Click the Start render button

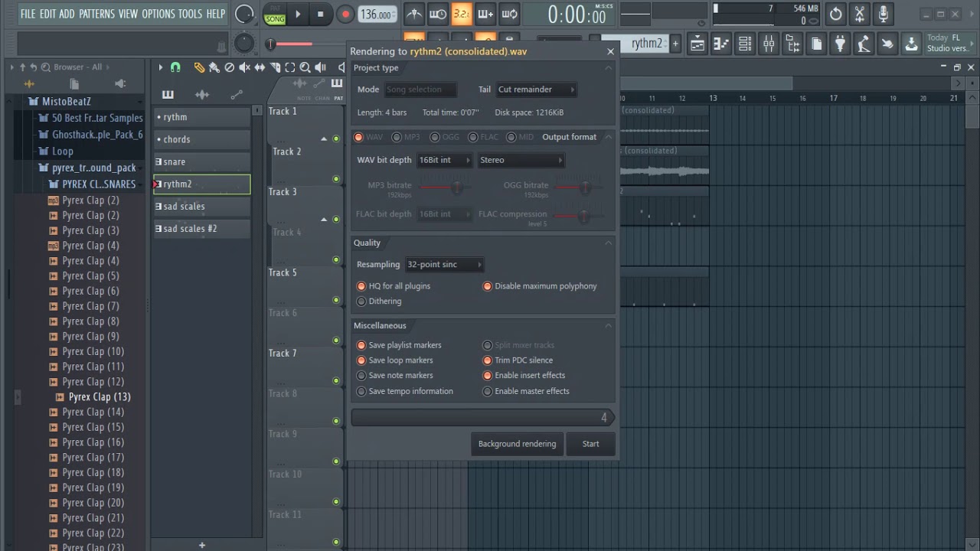tap(591, 444)
